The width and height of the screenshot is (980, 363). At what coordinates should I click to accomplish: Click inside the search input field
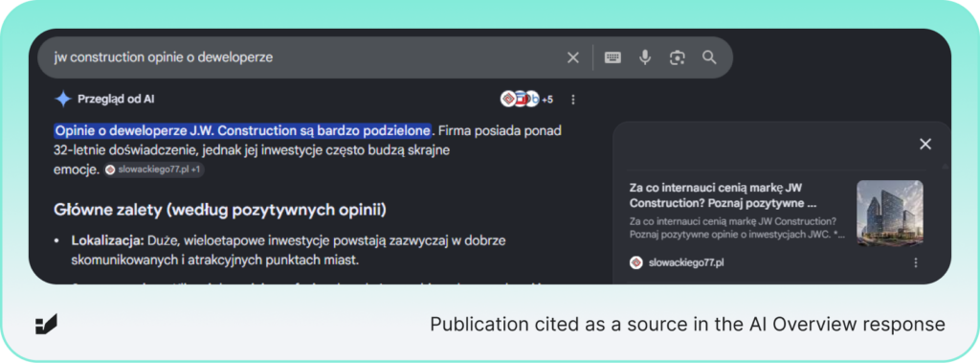point(306,57)
